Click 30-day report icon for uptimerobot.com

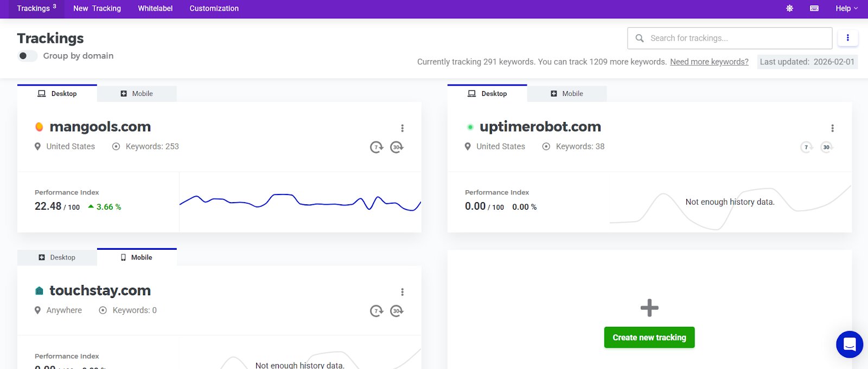click(827, 147)
